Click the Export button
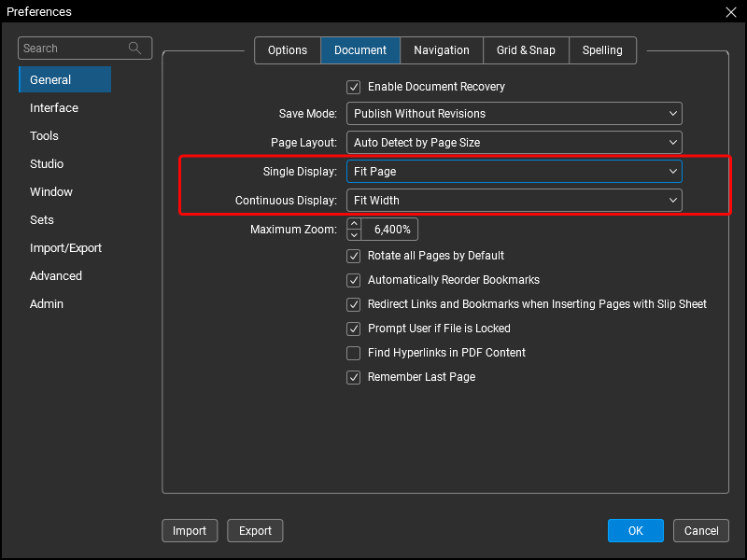Viewport: 747px width, 560px height. tap(255, 531)
